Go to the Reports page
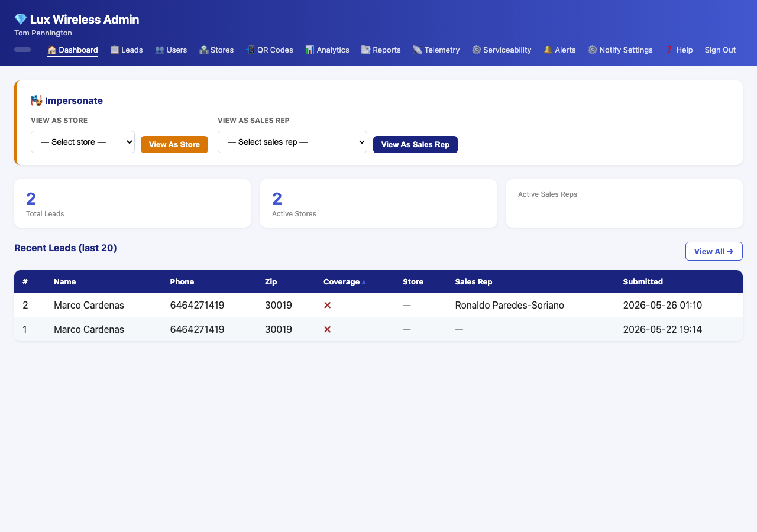Image resolution: width=757 pixels, height=532 pixels. (381, 50)
